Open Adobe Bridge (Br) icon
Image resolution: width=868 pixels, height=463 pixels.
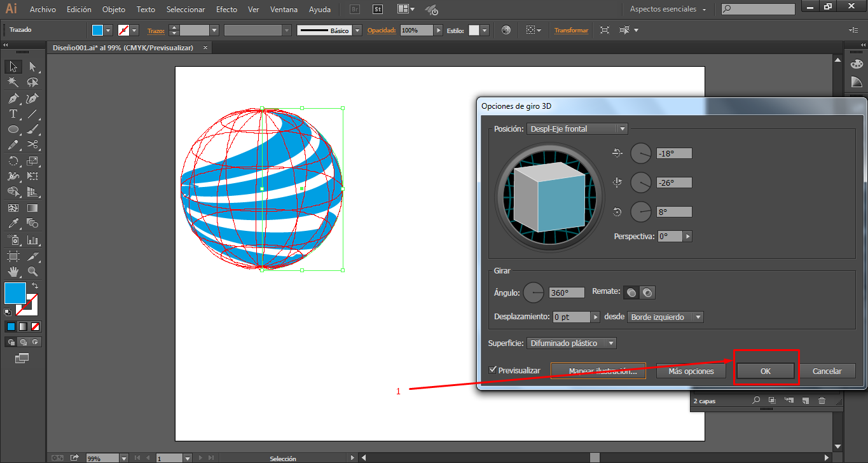point(356,10)
